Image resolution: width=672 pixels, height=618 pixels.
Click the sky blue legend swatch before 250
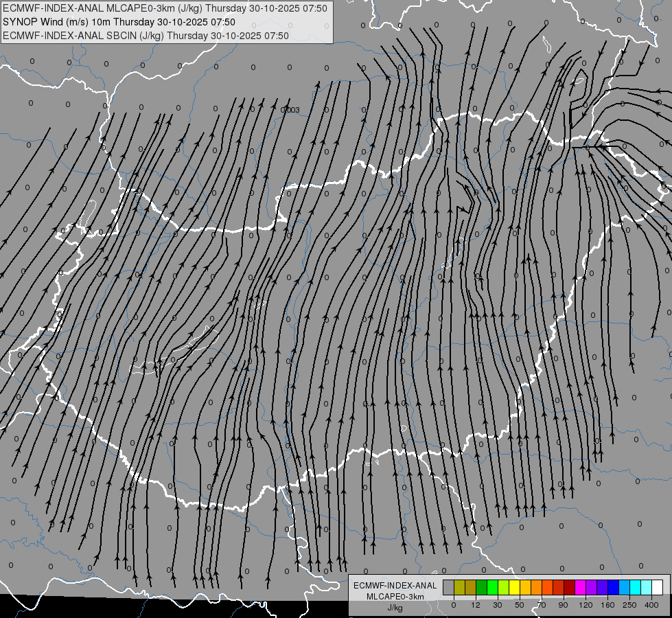click(625, 587)
